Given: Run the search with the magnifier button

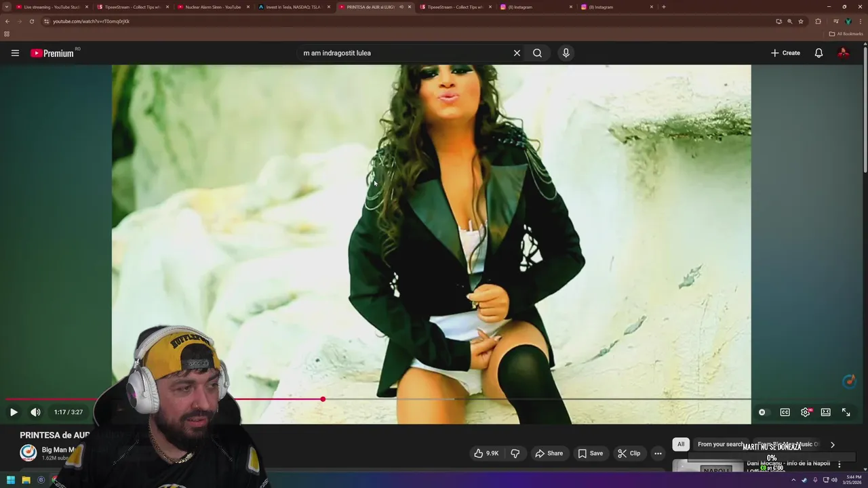Looking at the screenshot, I should (537, 53).
